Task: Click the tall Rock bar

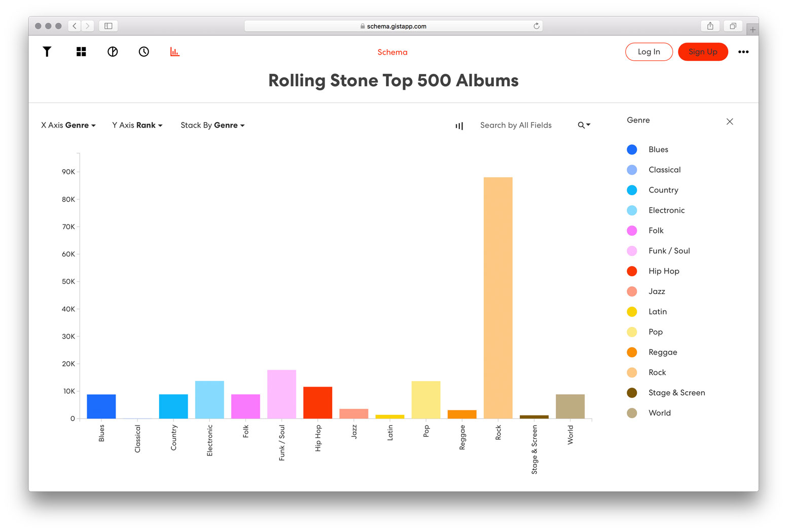Action: coord(498,298)
